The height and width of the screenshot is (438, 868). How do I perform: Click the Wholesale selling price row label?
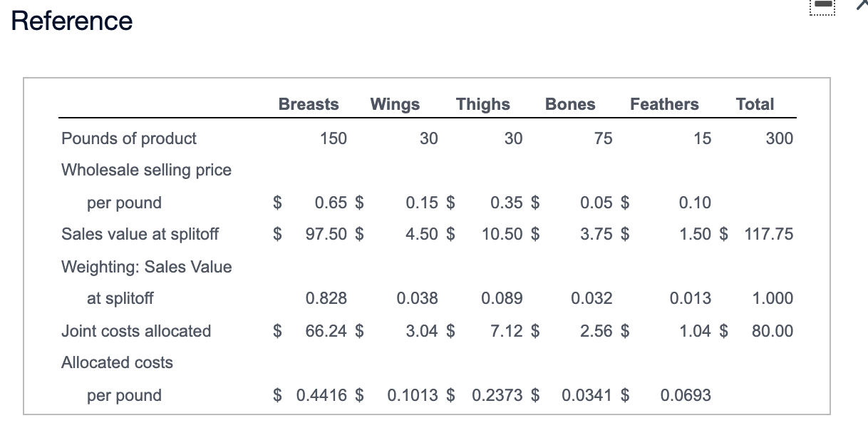tap(145, 170)
